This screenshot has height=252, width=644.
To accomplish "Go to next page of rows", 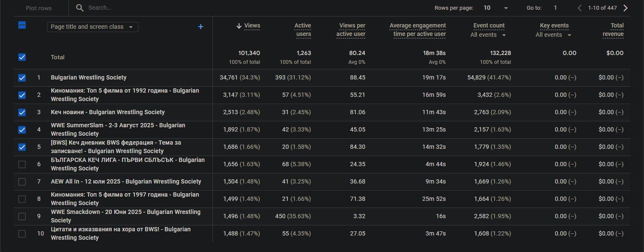I will [x=625, y=8].
